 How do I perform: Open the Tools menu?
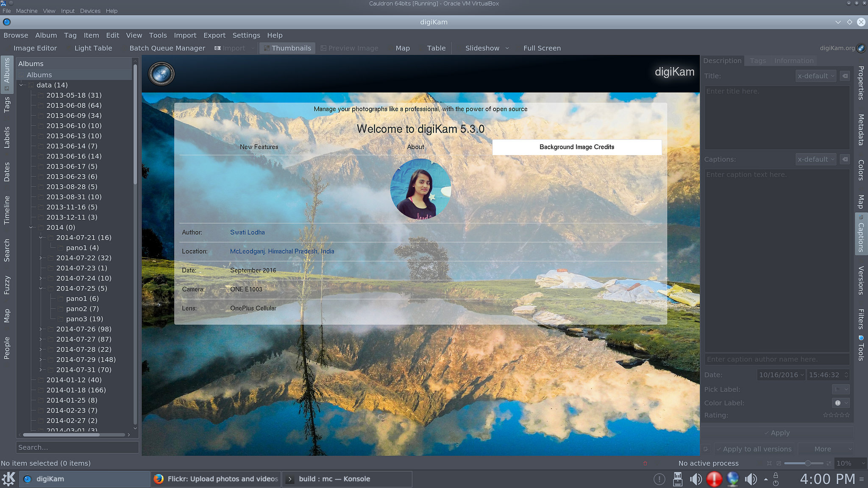click(158, 35)
